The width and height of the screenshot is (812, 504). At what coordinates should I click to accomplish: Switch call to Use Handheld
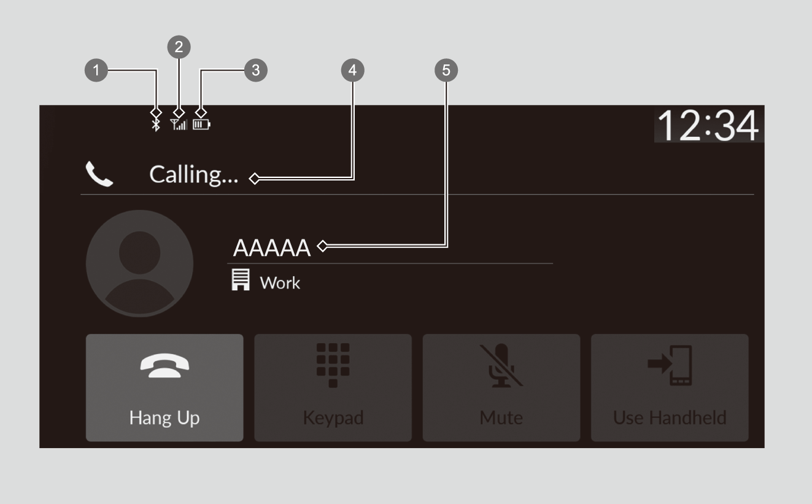(x=670, y=387)
